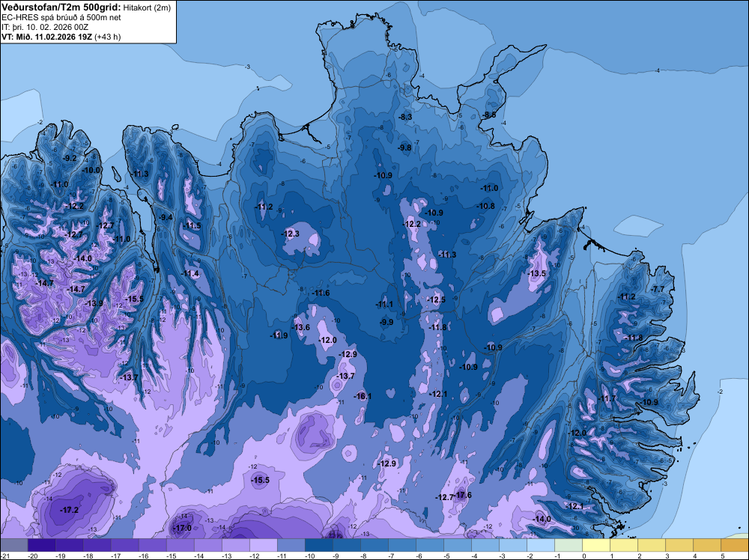The width and height of the screenshot is (749, 560).
Task: Click the -13.5 temperature value on map
Action: coord(536,273)
